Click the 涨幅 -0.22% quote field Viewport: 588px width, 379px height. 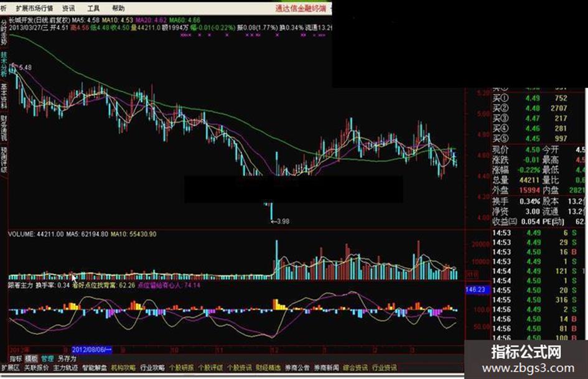click(x=516, y=170)
